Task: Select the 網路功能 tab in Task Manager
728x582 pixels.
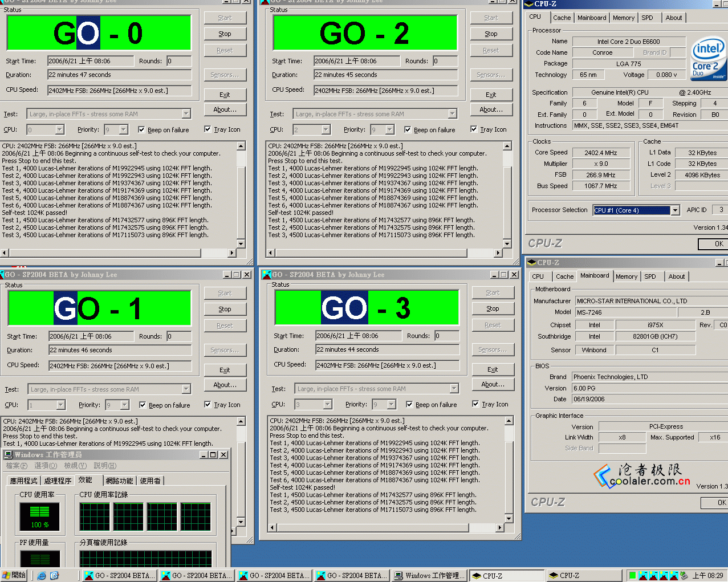Action: [x=119, y=481]
